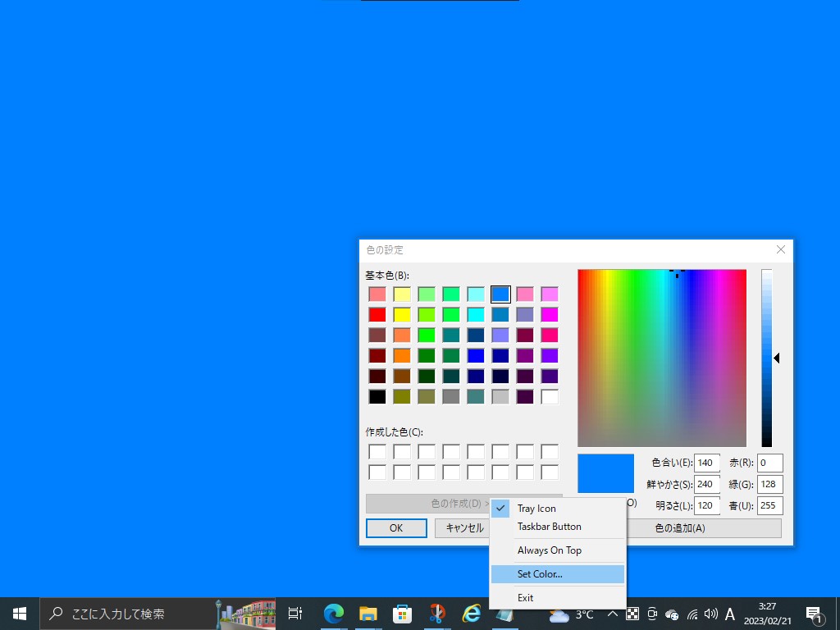
Task: Toggle the IME input mode A indicator
Action: point(729,614)
